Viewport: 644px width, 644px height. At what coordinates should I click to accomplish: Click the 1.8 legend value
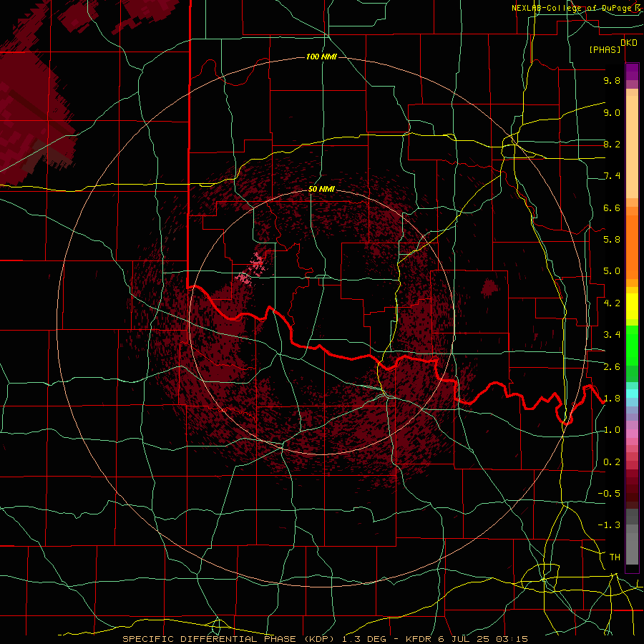(x=612, y=399)
